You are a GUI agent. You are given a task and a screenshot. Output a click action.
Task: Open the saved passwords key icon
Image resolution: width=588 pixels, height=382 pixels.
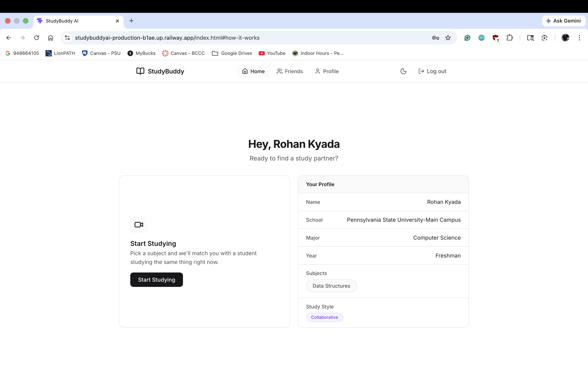(x=435, y=38)
